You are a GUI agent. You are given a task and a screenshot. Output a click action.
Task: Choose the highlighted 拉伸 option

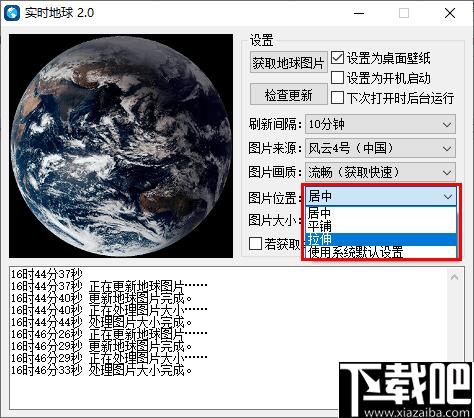[x=381, y=239]
